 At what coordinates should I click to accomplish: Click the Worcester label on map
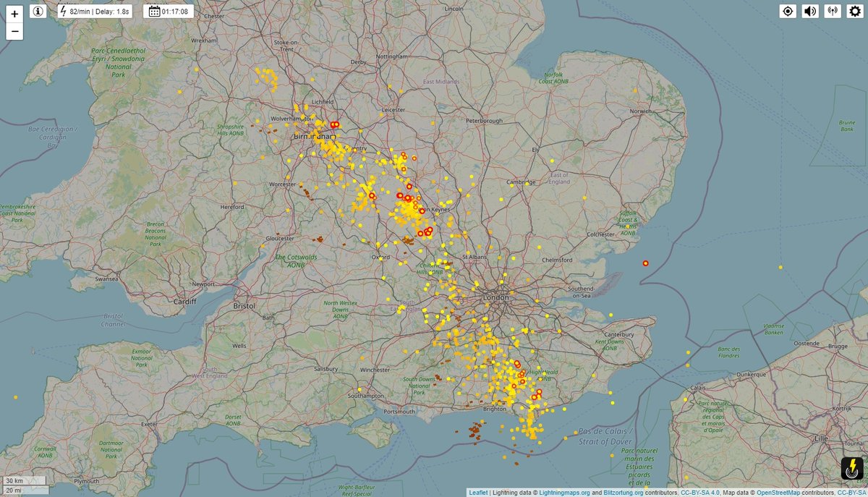pyautogui.click(x=281, y=184)
